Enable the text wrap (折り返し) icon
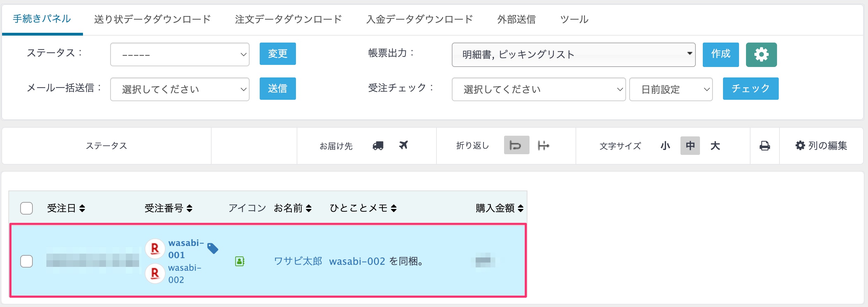868x307 pixels. coord(516,145)
